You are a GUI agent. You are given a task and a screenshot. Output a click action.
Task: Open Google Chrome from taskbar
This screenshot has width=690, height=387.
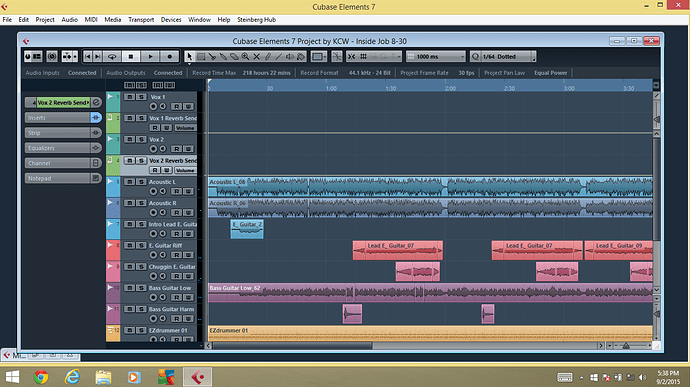click(x=41, y=377)
